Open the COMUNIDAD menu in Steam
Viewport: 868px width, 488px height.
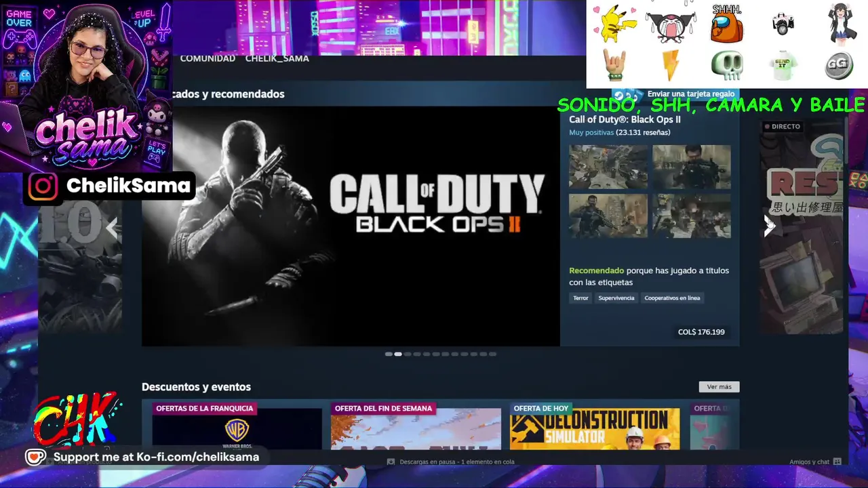point(208,59)
